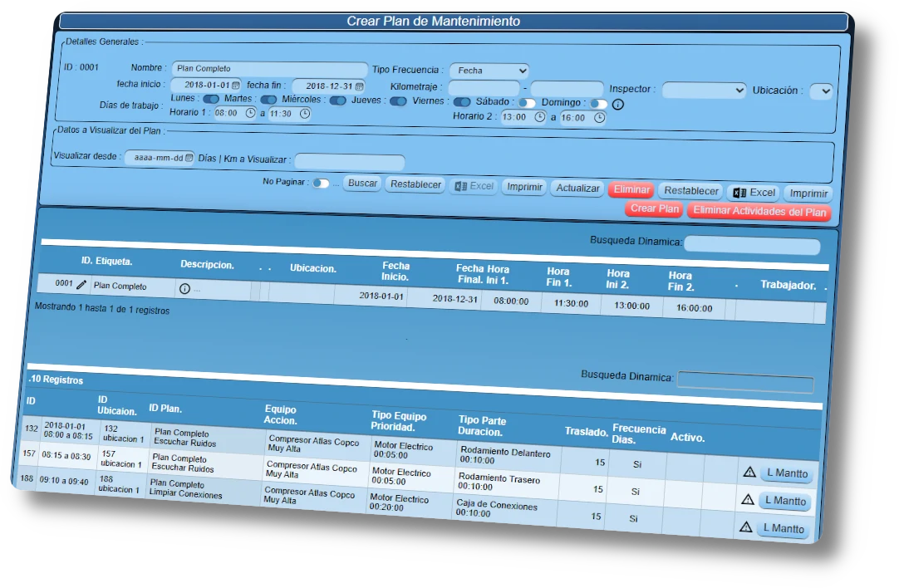899x588 pixels.
Task: Expand the Inspector dropdown
Action: [x=703, y=90]
